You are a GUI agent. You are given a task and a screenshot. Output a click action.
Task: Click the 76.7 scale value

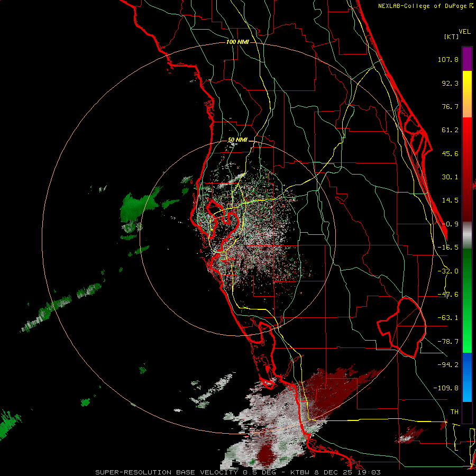tap(450, 106)
